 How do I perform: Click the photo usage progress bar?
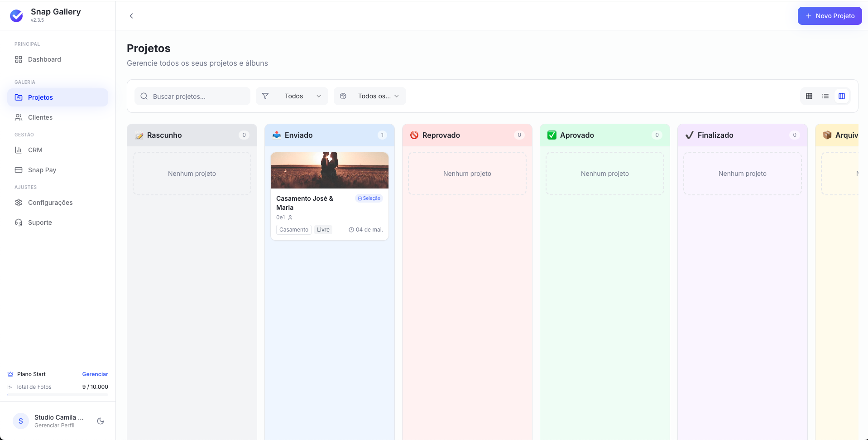58,395
